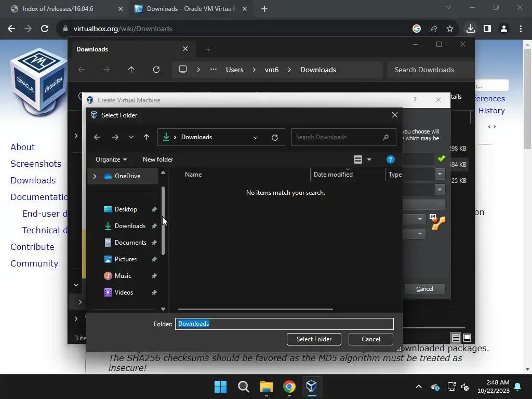Close the Select Folder dialog

click(x=395, y=115)
